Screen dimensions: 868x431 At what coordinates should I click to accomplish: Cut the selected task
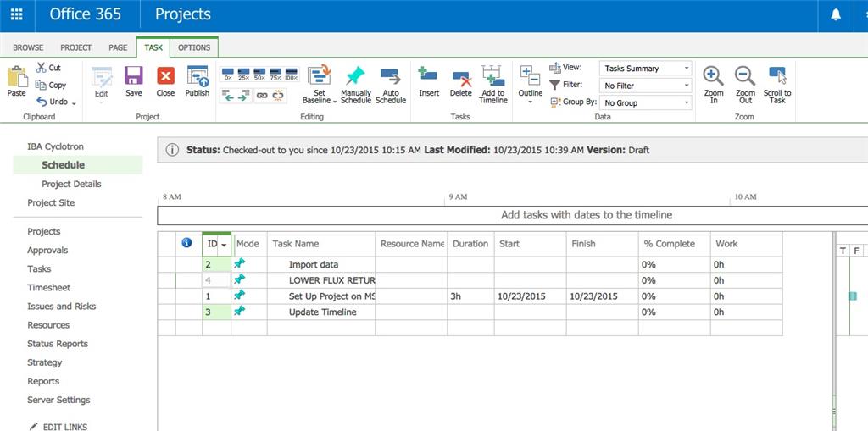click(x=48, y=68)
